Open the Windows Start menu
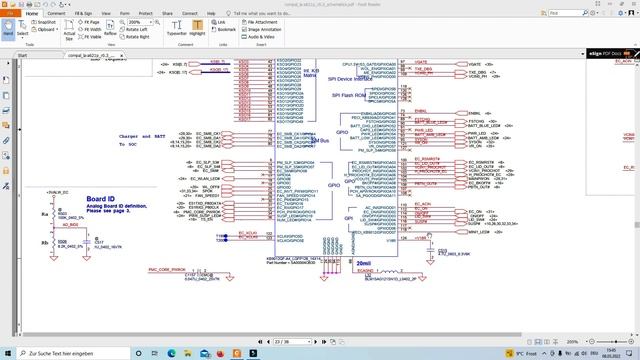This screenshot has width=640, height=360. click(x=7, y=353)
